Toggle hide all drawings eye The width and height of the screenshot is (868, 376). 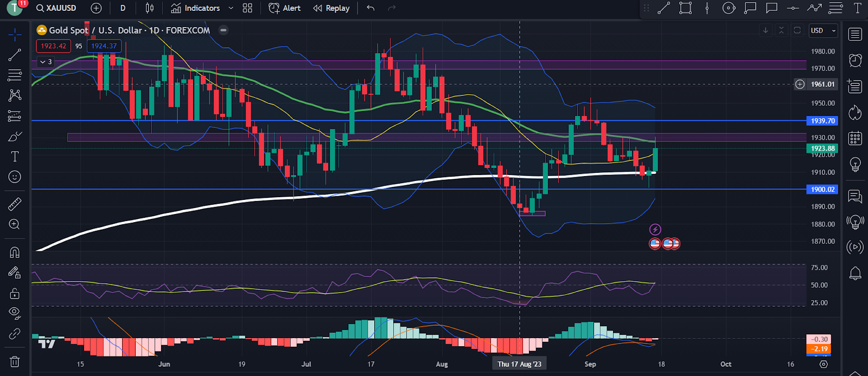[x=15, y=313]
